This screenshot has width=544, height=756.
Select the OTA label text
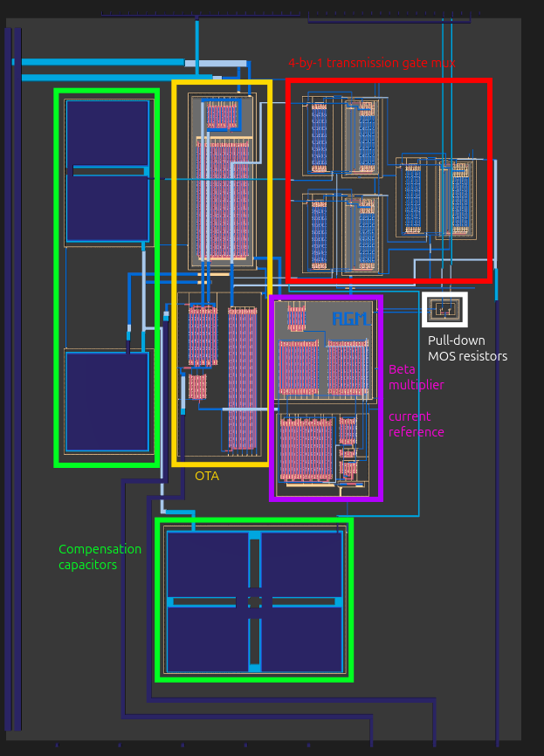(x=207, y=476)
